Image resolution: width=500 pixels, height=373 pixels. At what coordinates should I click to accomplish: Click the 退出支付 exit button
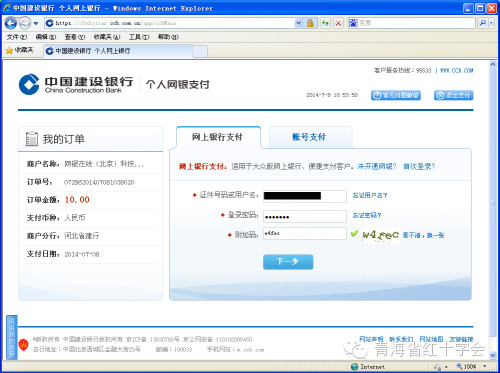pos(453,95)
